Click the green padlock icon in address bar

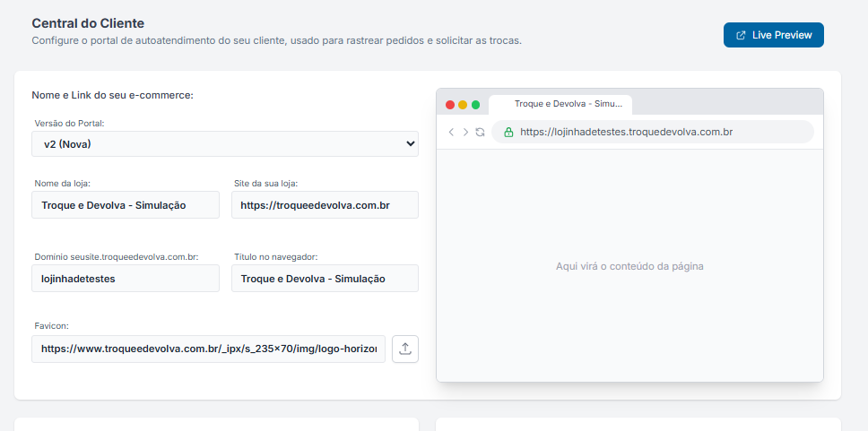[508, 132]
